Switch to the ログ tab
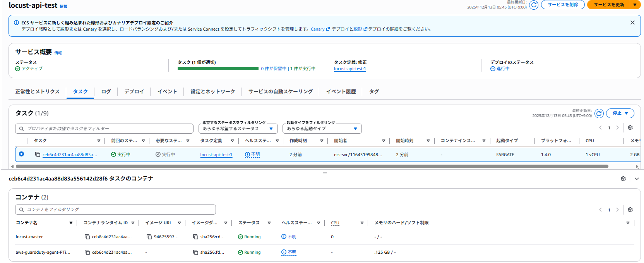The height and width of the screenshot is (263, 644). pos(106,92)
